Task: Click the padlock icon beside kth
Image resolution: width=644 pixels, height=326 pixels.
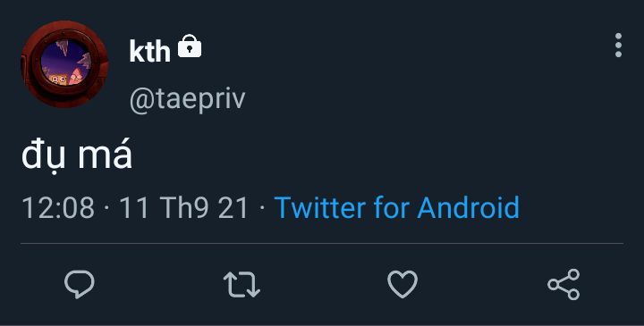Action: (190, 46)
